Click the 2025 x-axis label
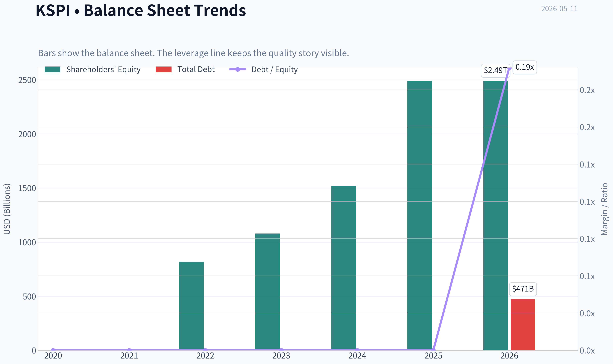 tap(433, 356)
